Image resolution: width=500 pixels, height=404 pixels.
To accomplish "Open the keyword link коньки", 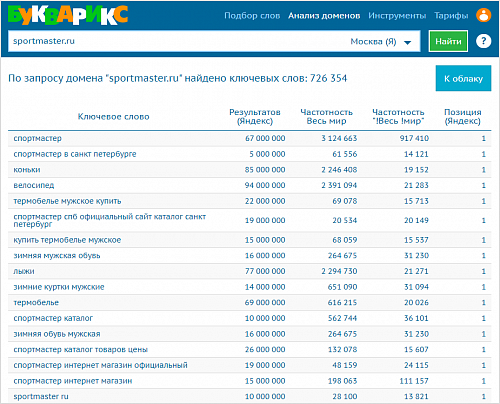I will [x=27, y=170].
